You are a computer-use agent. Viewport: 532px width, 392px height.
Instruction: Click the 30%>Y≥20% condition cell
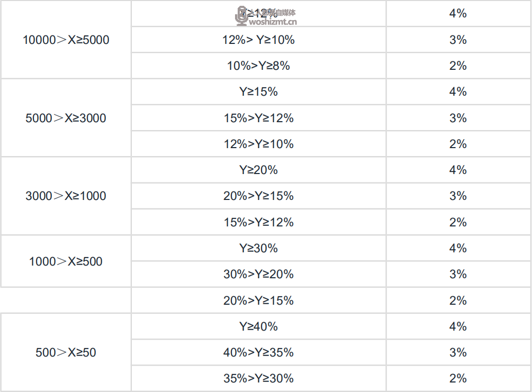pyautogui.click(x=258, y=275)
